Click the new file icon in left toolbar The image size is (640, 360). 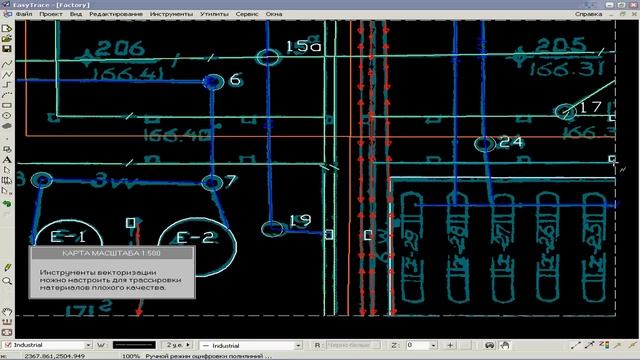point(7,29)
